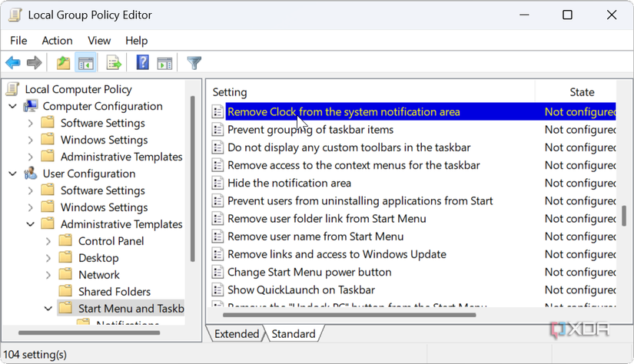
Task: Collapse the Start Menu and Taskbar node
Action: pyautogui.click(x=48, y=309)
